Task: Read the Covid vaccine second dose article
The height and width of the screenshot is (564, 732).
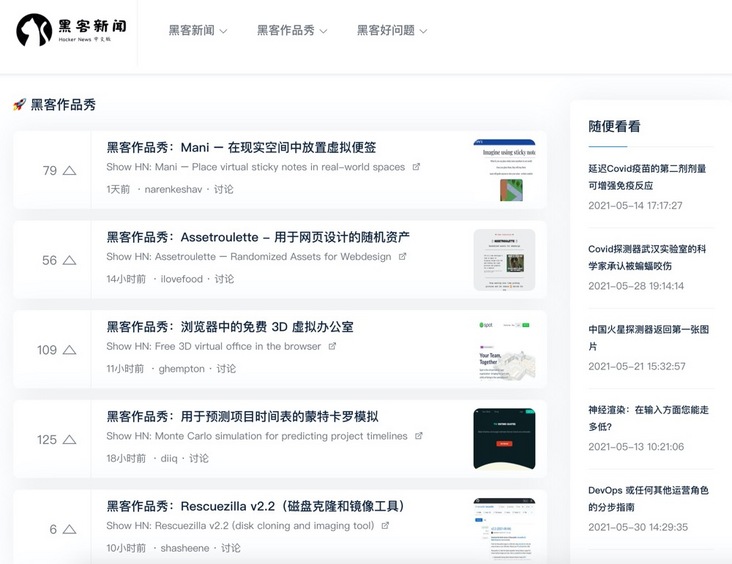Action: click(x=647, y=177)
